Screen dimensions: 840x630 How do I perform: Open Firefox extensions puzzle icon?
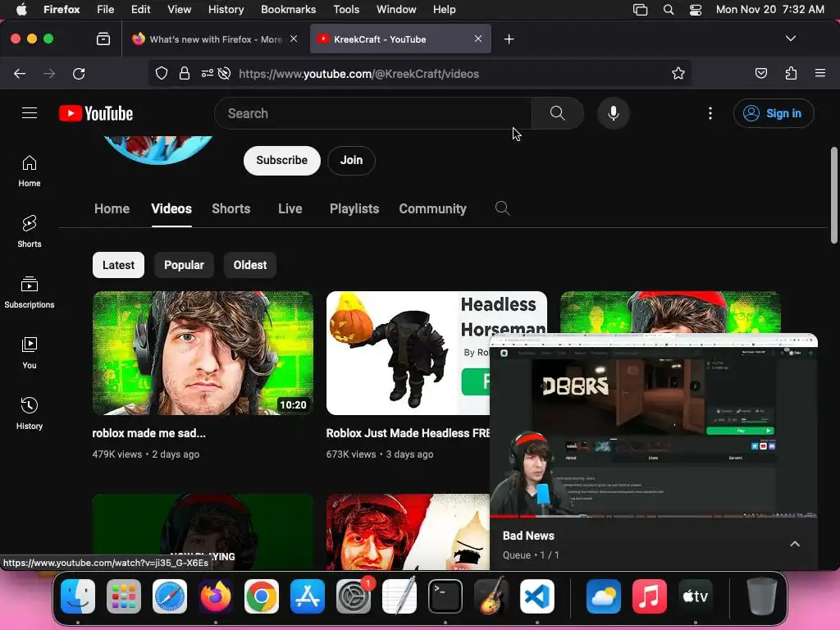(791, 73)
